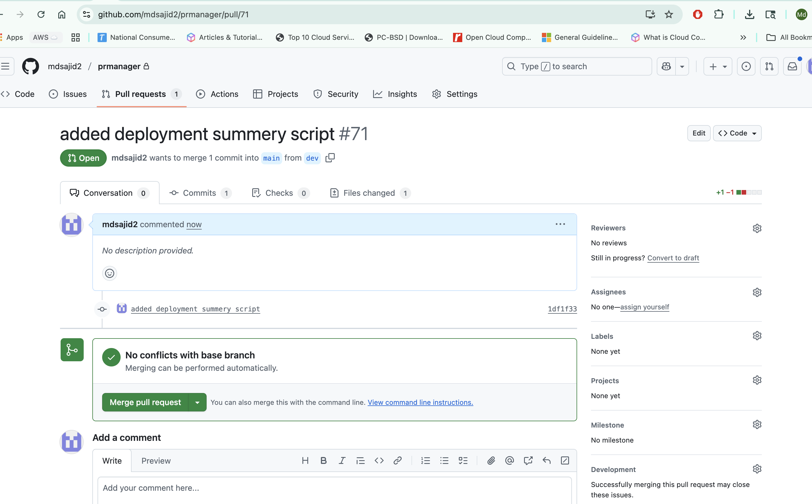Viewport: 812px width, 504px height.
Task: Insert a link using the link icon
Action: 397,461
